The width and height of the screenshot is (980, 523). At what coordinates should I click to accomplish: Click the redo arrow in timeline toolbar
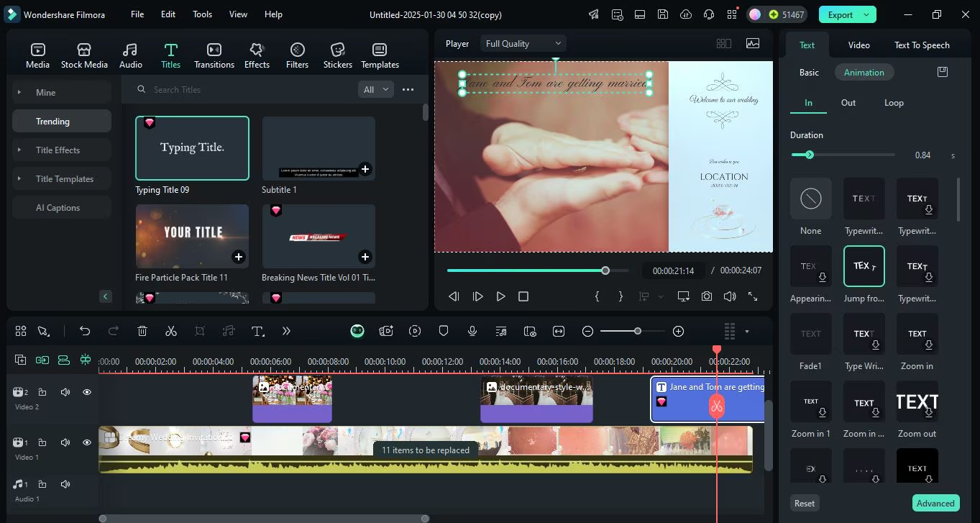pyautogui.click(x=114, y=331)
